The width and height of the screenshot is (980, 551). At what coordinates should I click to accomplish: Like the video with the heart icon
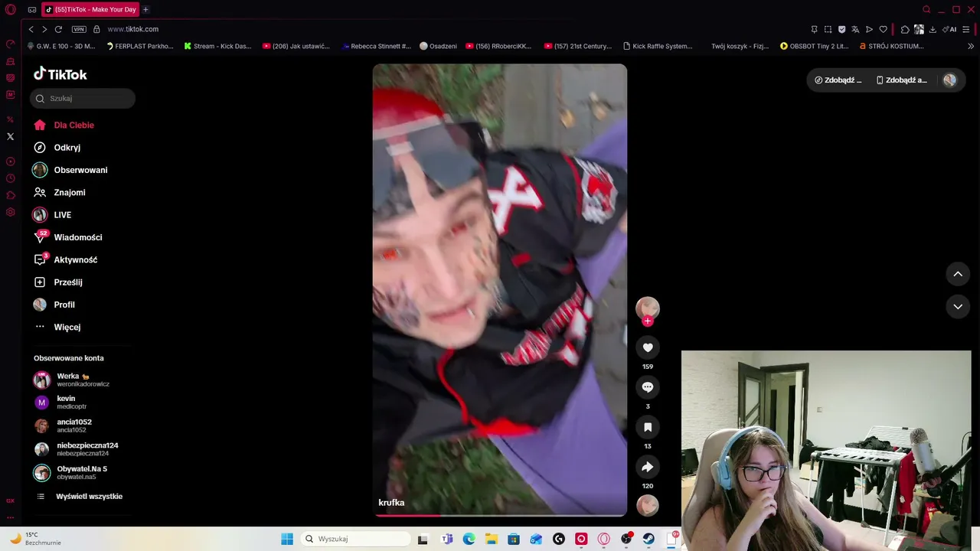(x=648, y=347)
